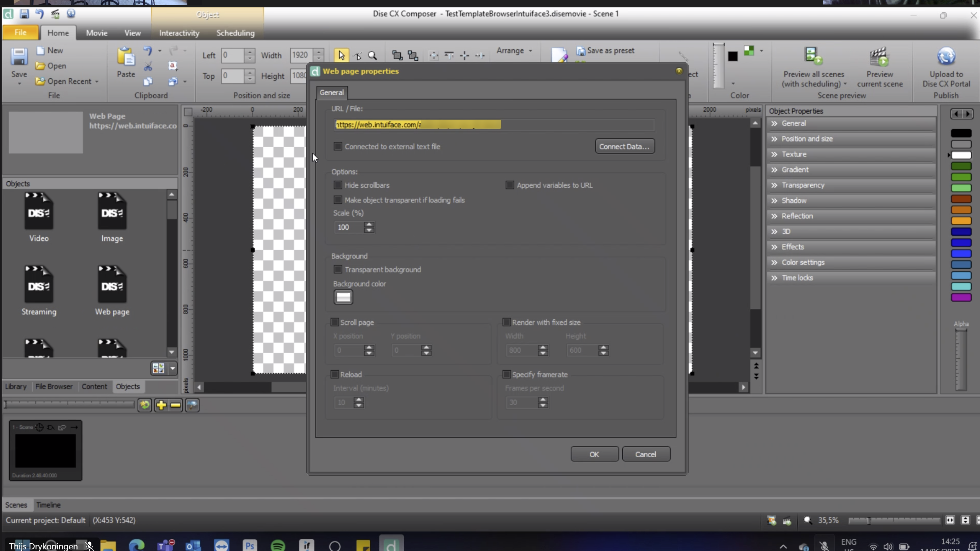Open Photoshop from the taskbar
This screenshot has height=551, width=980.
click(x=250, y=545)
